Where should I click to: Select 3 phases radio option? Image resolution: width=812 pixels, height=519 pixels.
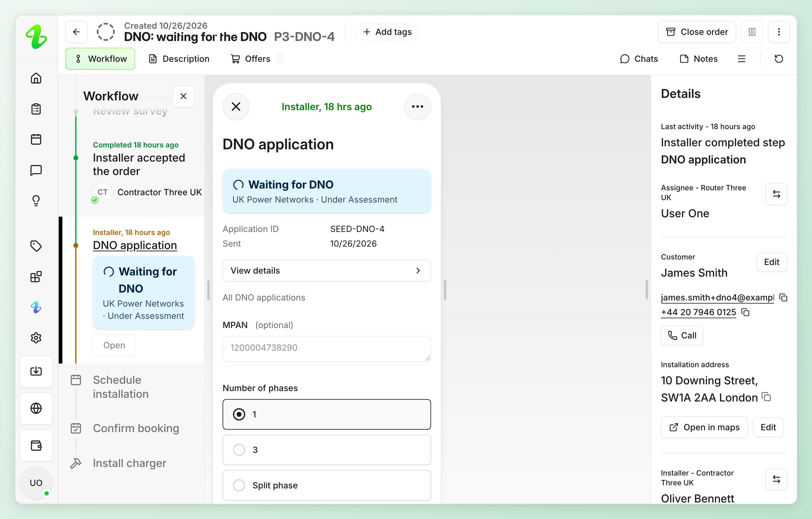327,450
